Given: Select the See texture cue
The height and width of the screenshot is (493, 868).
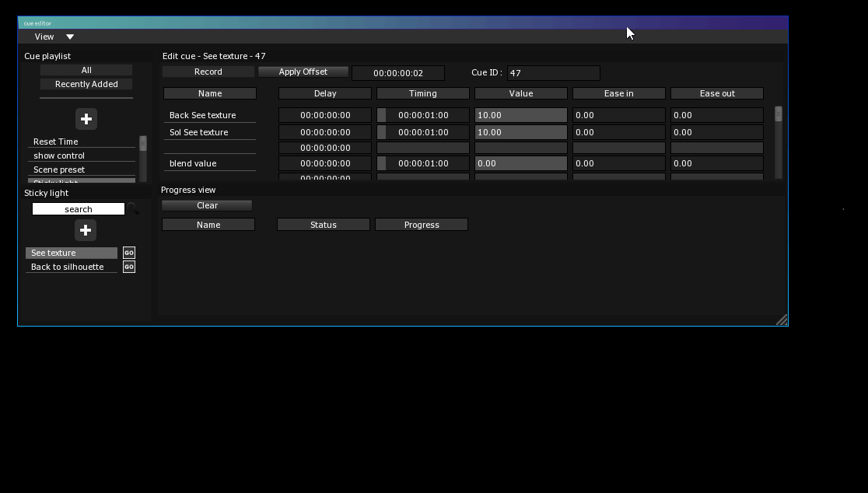Looking at the screenshot, I should pos(72,253).
